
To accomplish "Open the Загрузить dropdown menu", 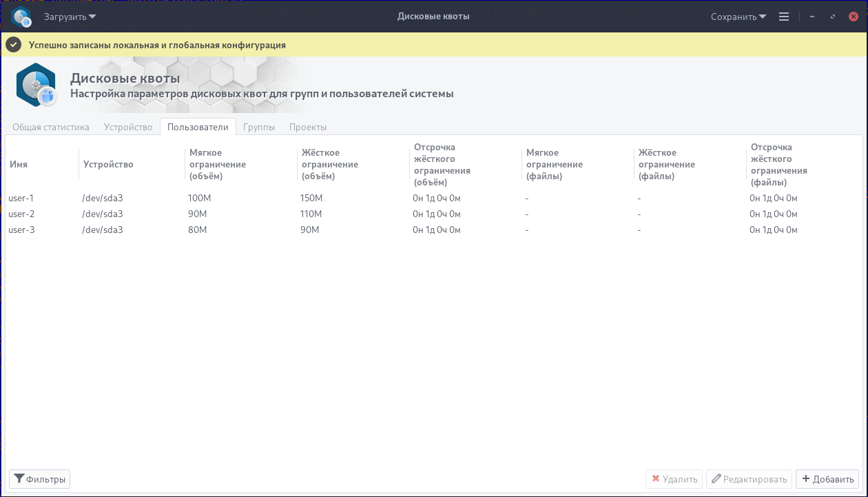I will coord(70,17).
